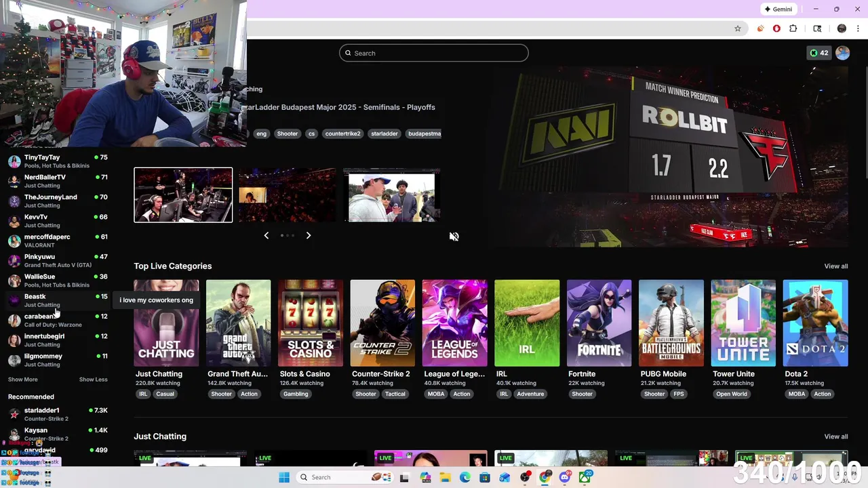Image resolution: width=868 pixels, height=488 pixels.
Task: Open the IRL grass category card
Action: (x=527, y=323)
